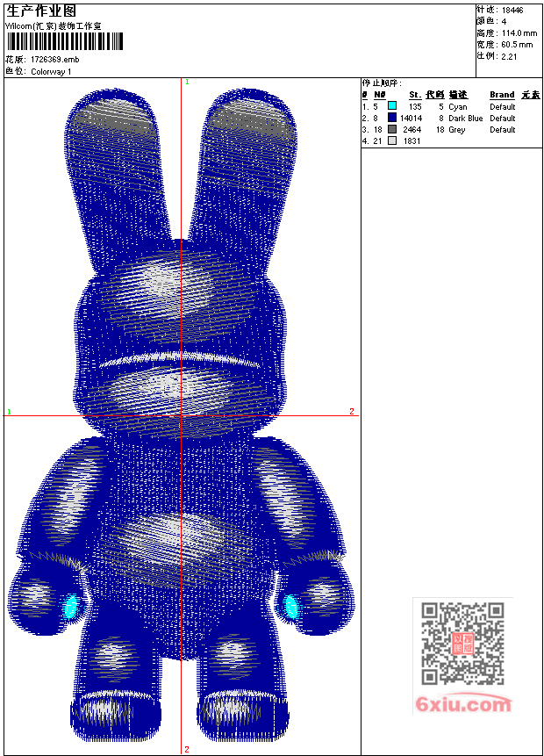Image resolution: width=544 pixels, height=756 pixels.
Task: Click the 'Dark Blue' description
Action: 465,119
